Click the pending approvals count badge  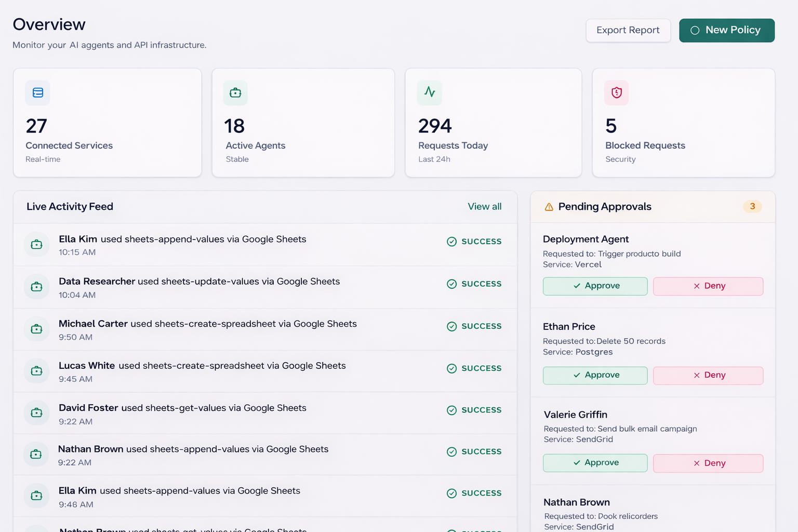coord(752,207)
